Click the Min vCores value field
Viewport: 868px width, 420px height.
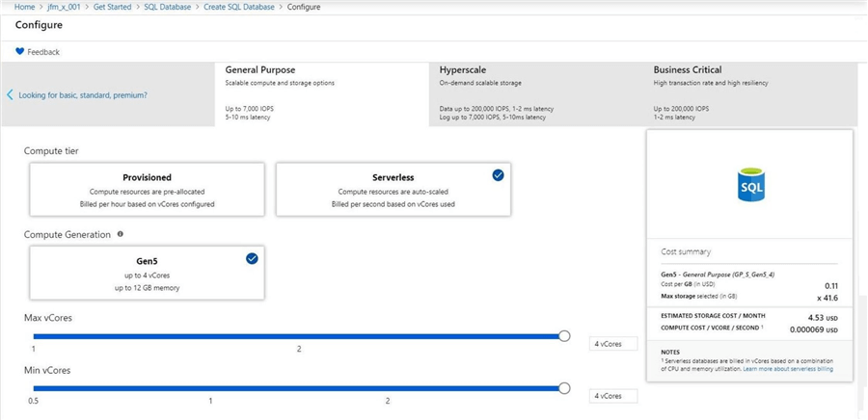[x=613, y=396]
